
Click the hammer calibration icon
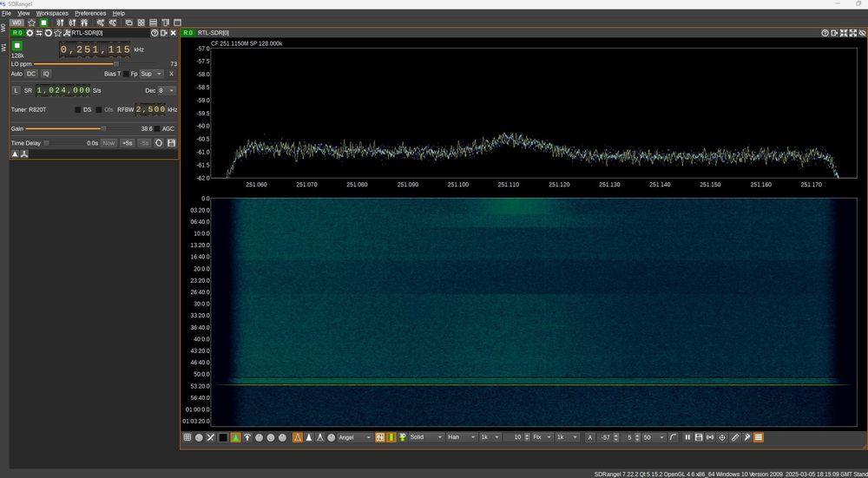coord(746,437)
